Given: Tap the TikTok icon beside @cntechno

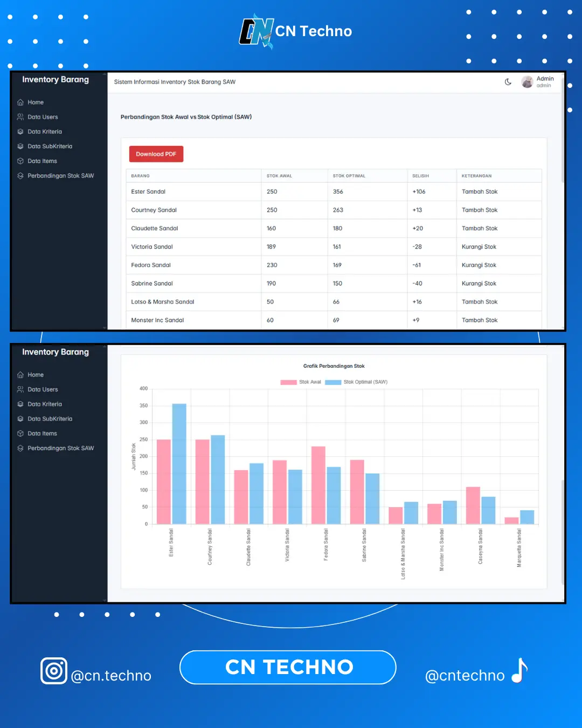Looking at the screenshot, I should click(519, 671).
